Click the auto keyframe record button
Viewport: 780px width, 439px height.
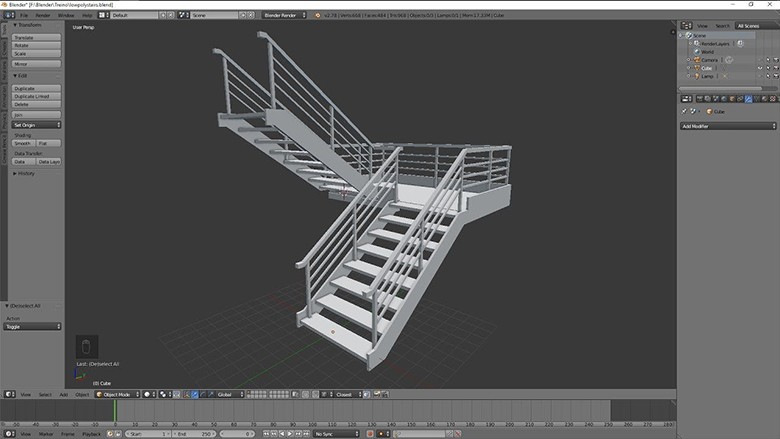(370, 434)
